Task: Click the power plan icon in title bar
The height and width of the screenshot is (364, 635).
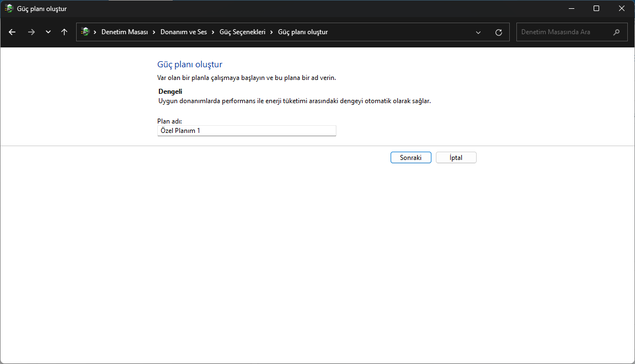Action: 9,8
